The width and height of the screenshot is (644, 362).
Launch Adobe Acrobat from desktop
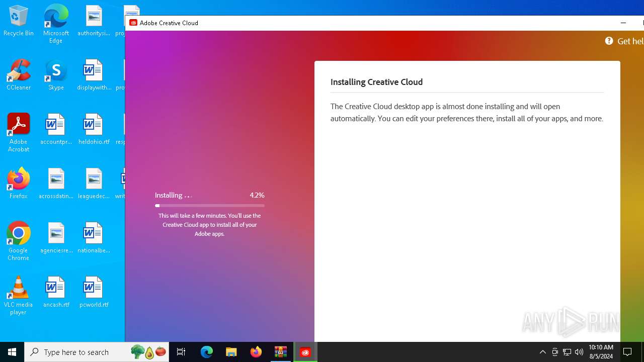pyautogui.click(x=19, y=133)
